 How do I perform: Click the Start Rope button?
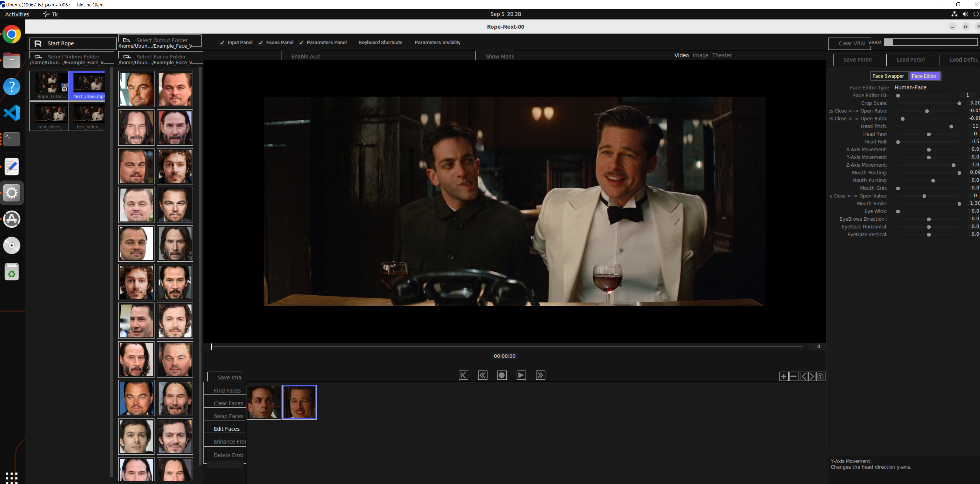coord(60,44)
